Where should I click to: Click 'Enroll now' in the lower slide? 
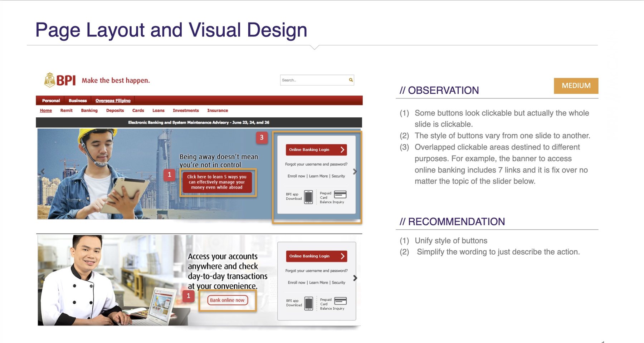(297, 283)
